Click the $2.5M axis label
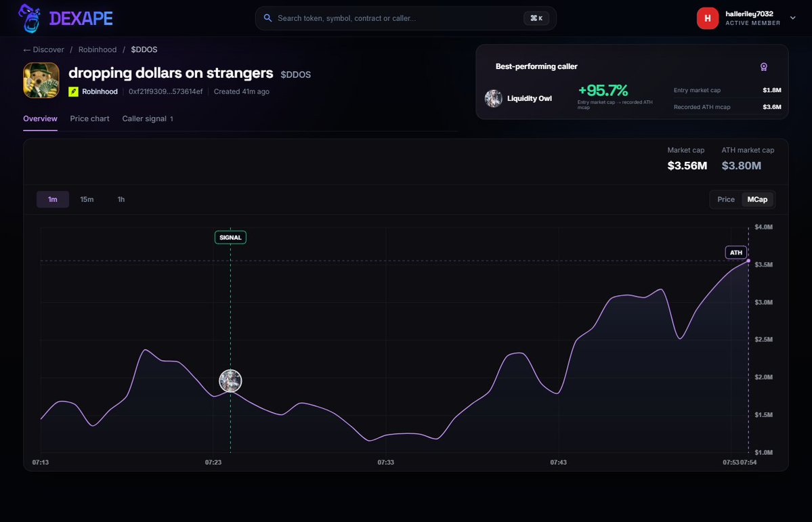The width and height of the screenshot is (812, 522). point(763,340)
